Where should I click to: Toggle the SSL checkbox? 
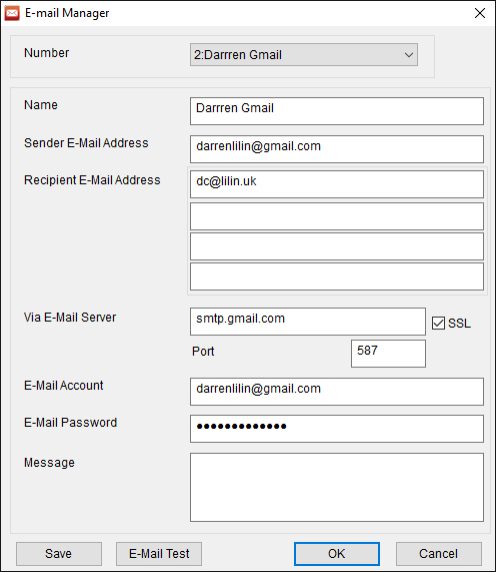[x=438, y=323]
